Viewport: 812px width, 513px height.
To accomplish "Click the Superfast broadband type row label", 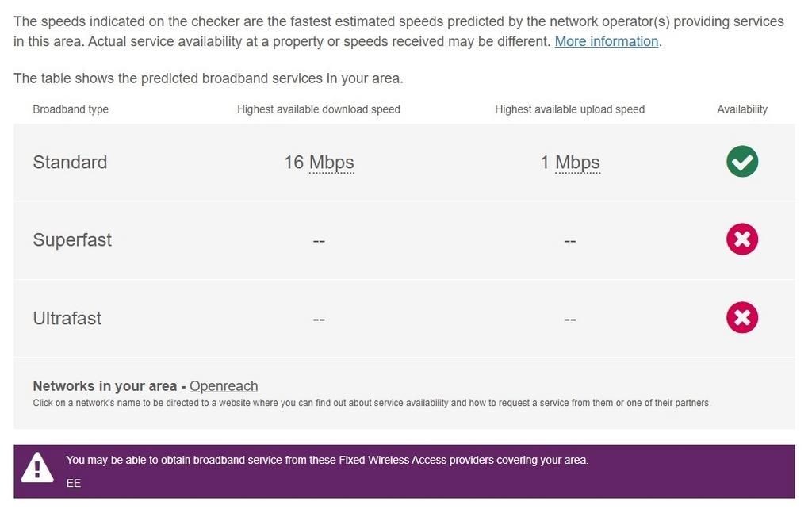I will point(72,240).
